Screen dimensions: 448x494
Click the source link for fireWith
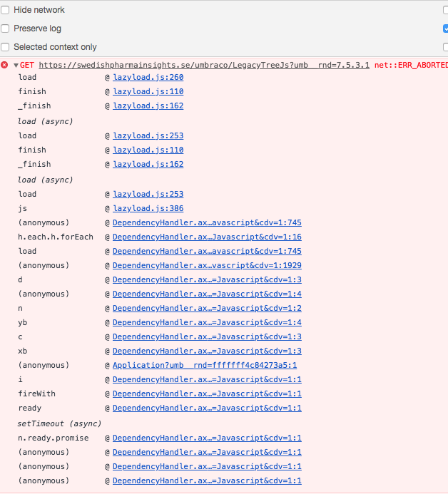(207, 393)
